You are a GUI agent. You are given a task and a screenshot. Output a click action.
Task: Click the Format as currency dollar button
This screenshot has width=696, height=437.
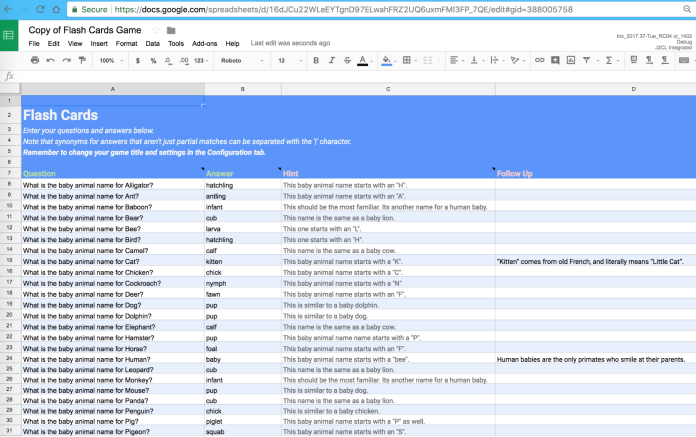138,60
